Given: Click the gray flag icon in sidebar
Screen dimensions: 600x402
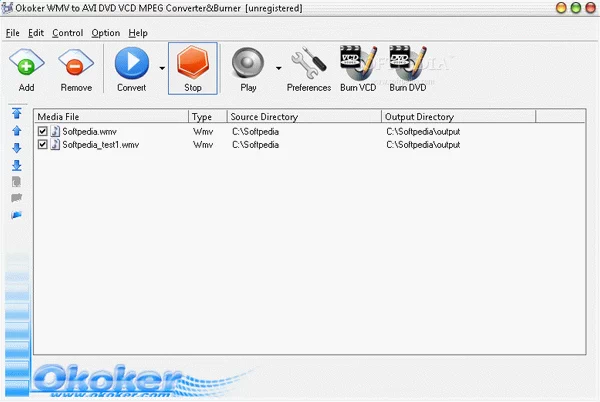Looking at the screenshot, I should click(x=16, y=198).
